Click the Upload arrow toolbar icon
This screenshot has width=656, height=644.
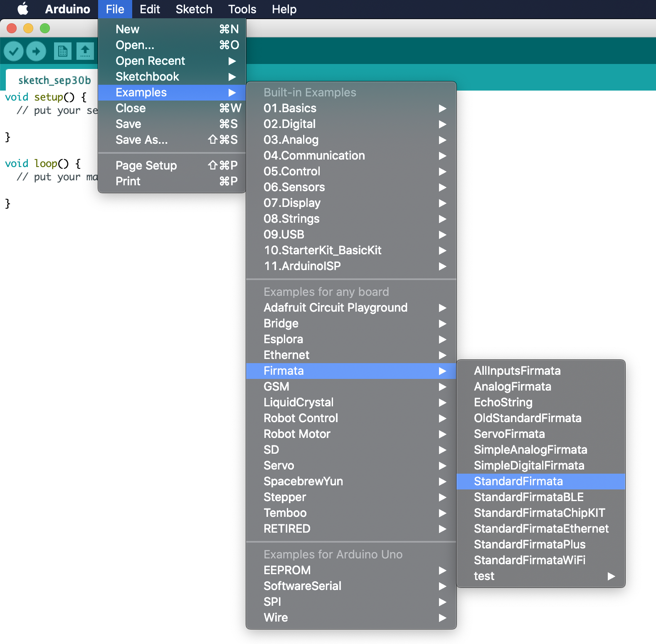pos(36,52)
